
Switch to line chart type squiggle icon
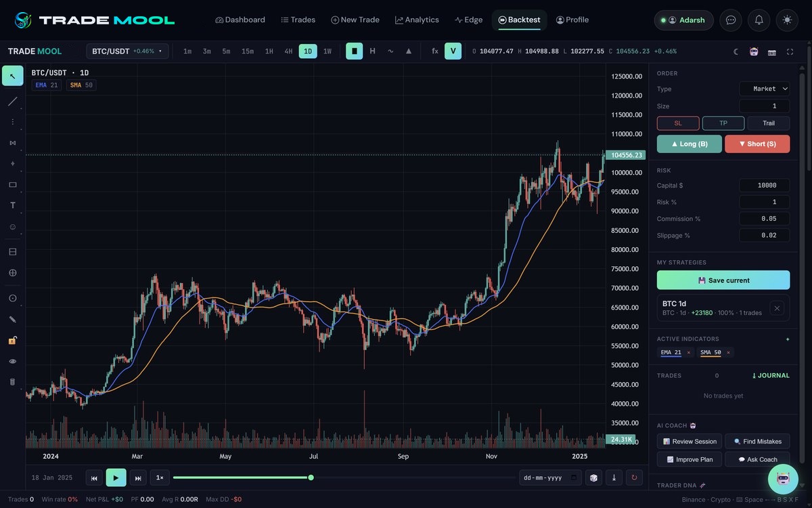click(390, 51)
